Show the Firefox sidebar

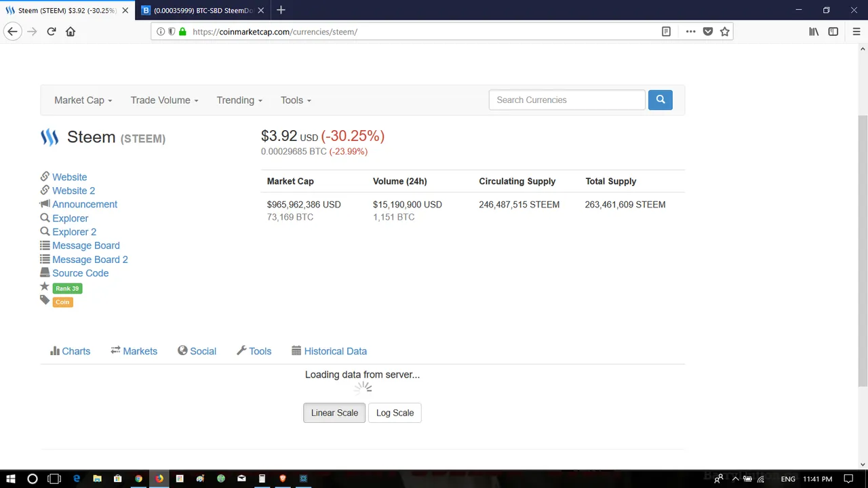click(833, 31)
